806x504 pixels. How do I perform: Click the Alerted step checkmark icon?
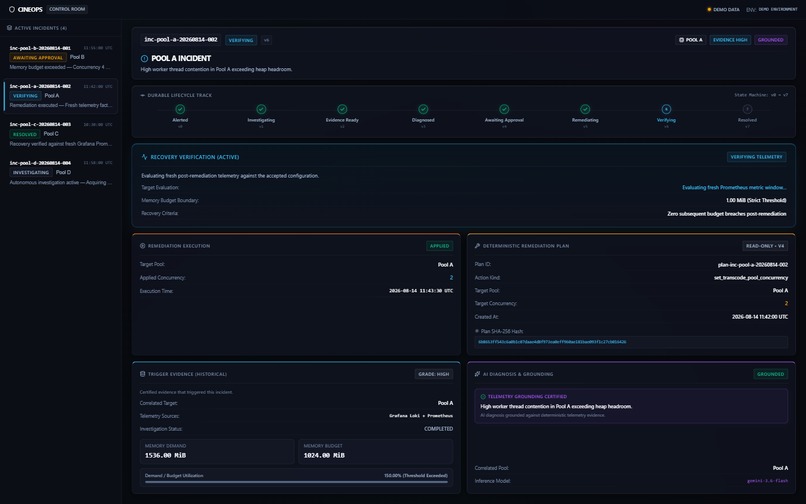(180, 109)
